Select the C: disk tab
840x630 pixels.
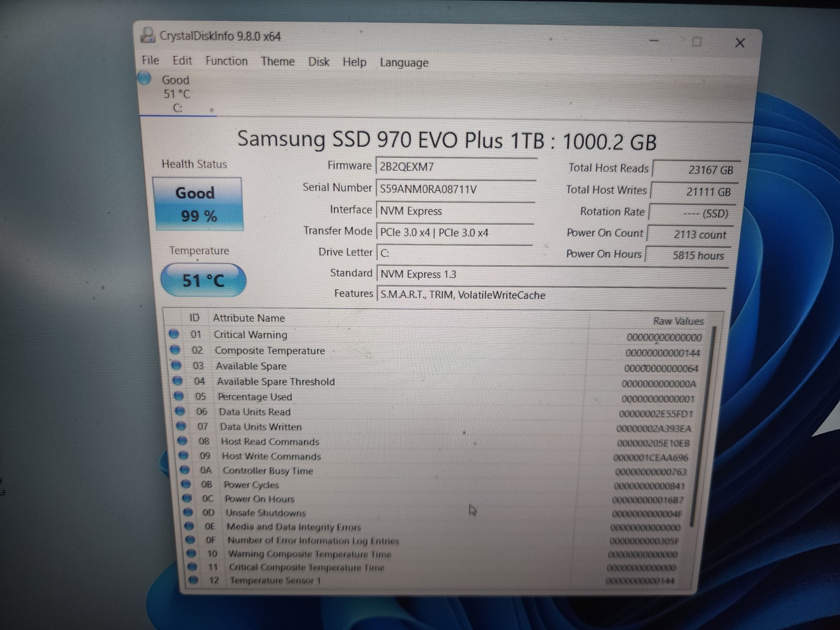177,94
